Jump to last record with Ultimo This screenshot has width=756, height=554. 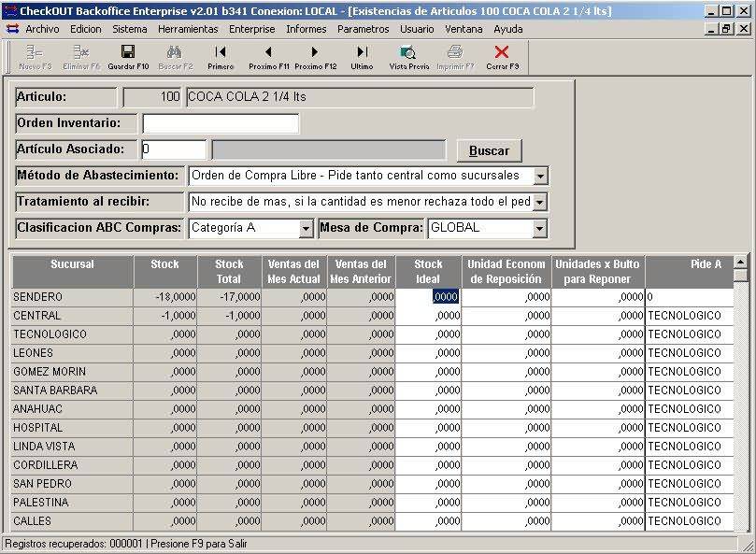tap(362, 57)
